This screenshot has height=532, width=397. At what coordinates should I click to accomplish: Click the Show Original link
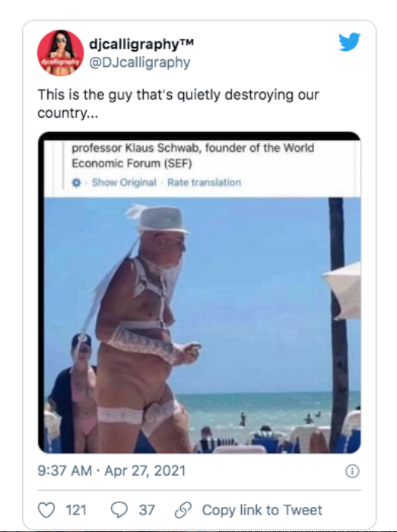click(124, 182)
